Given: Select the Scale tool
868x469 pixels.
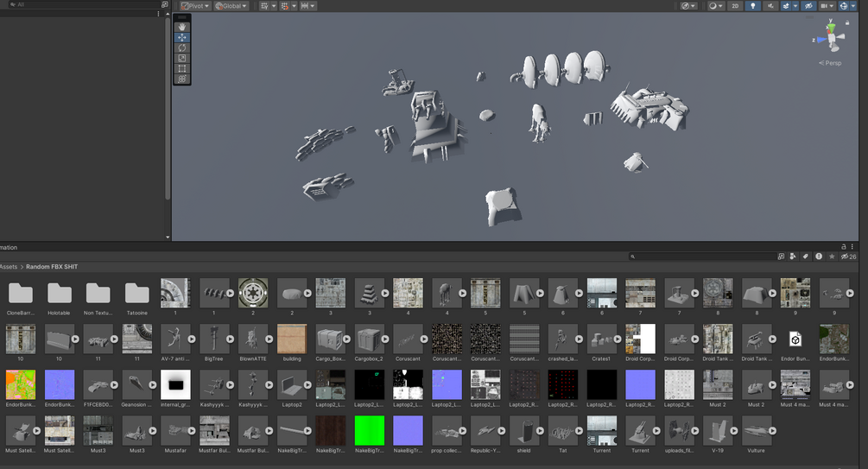Looking at the screenshot, I should click(x=181, y=58).
